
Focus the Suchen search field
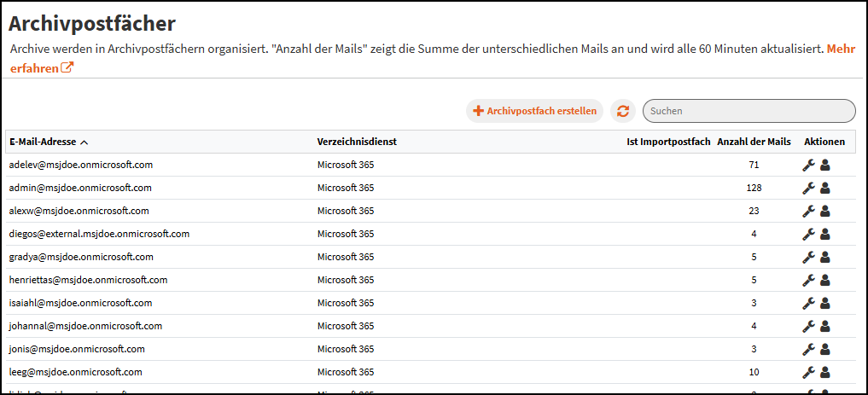click(x=749, y=111)
